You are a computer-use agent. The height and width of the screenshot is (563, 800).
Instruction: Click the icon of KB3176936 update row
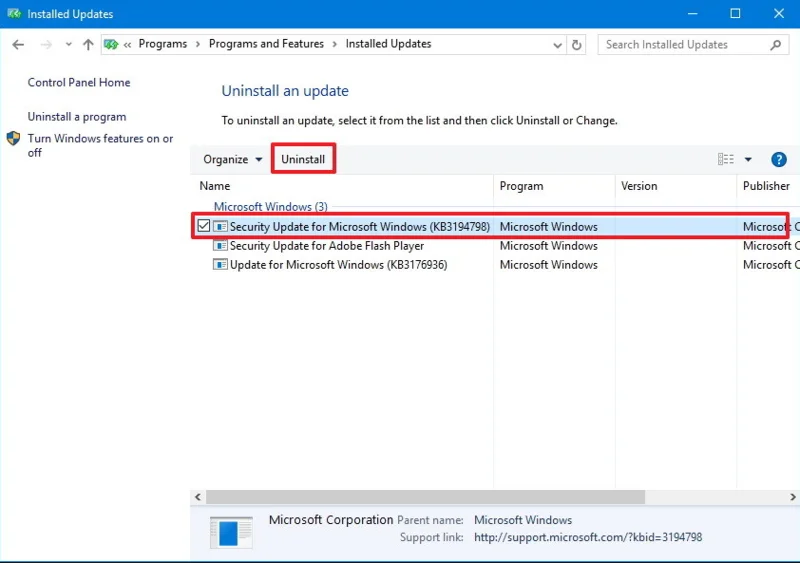click(x=220, y=264)
